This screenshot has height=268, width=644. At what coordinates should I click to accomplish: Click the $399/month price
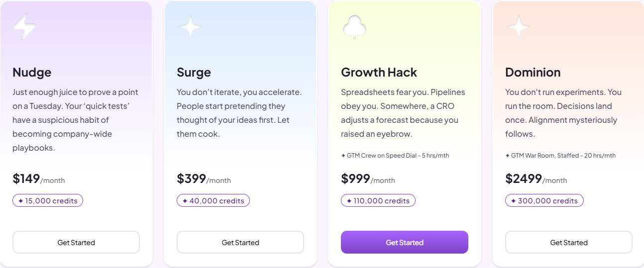point(204,179)
